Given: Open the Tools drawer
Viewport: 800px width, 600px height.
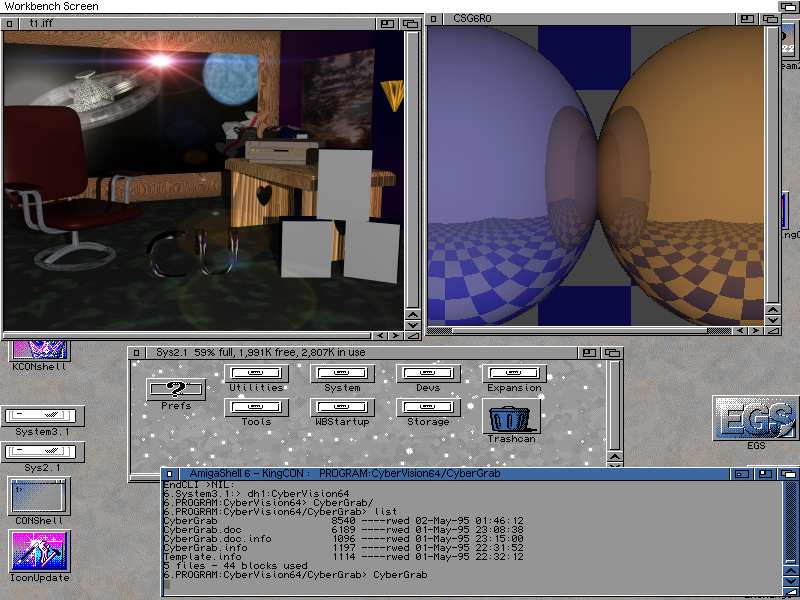Looking at the screenshot, I should point(256,412).
